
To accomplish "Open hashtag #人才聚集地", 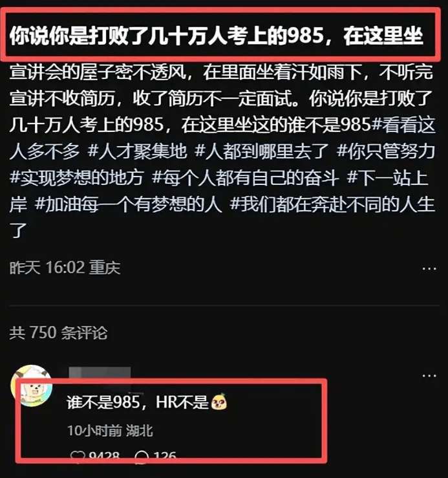I will [x=138, y=151].
